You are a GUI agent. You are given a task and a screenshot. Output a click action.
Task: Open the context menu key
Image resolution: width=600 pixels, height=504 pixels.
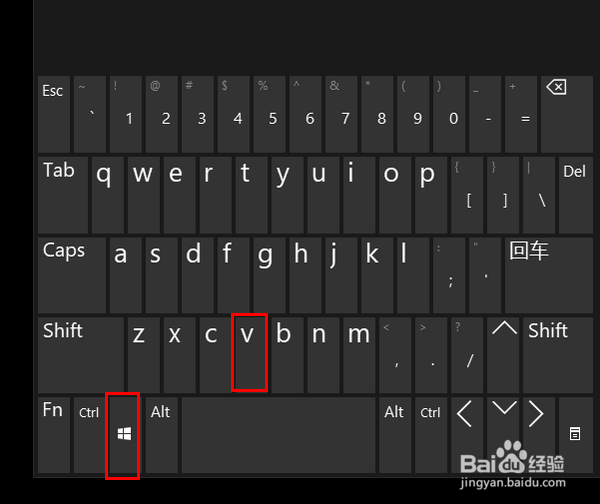[576, 435]
